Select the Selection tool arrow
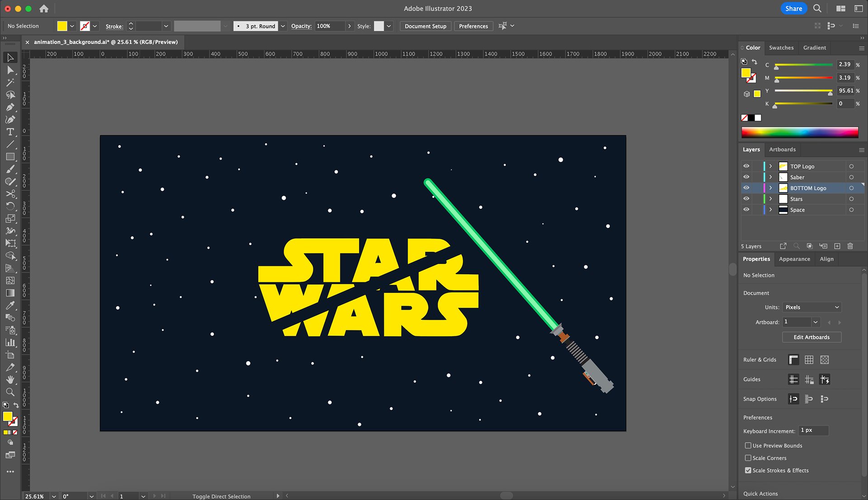 coord(10,57)
